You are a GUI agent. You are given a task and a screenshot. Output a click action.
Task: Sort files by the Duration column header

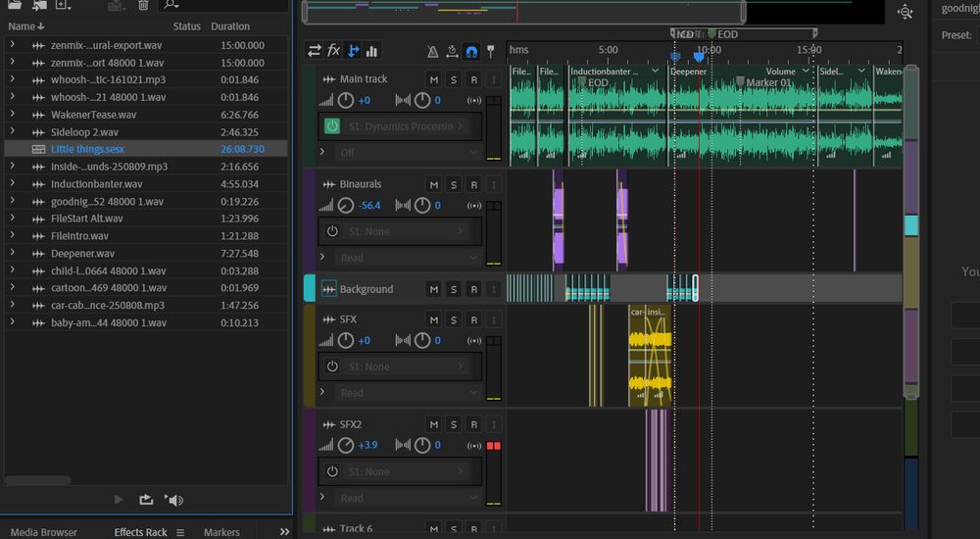(231, 26)
